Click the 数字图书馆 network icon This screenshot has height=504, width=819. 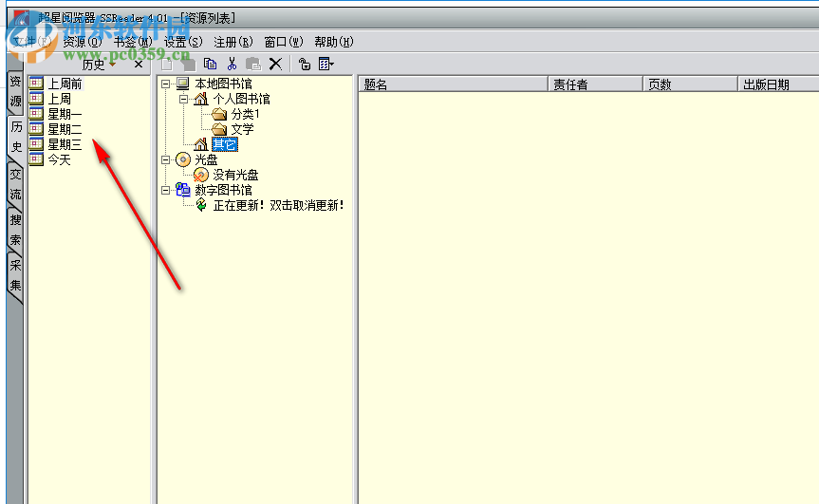point(183,190)
